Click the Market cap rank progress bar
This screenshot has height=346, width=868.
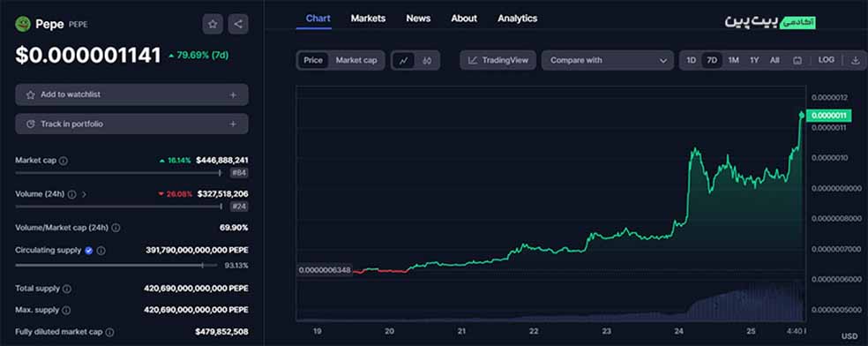pos(118,173)
